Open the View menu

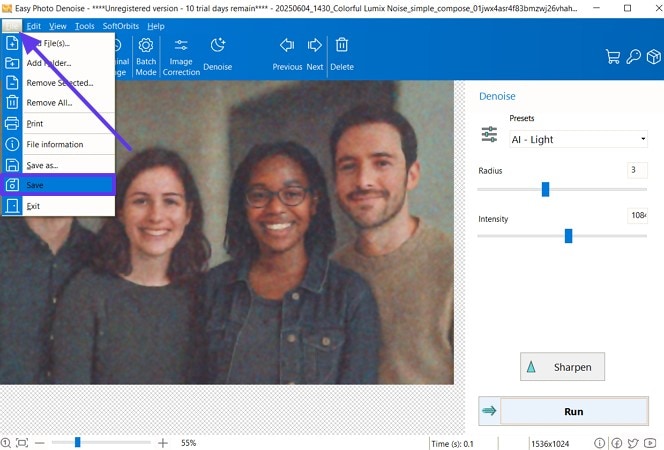click(58, 26)
